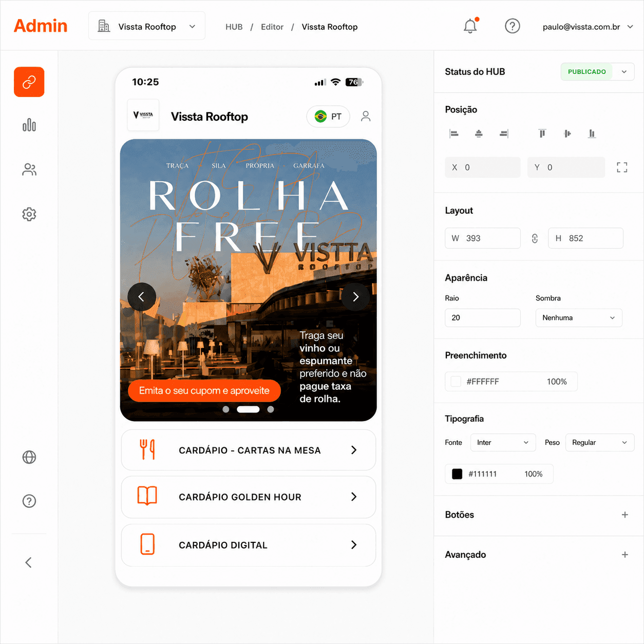
Task: Click the X position field
Action: pos(483,167)
